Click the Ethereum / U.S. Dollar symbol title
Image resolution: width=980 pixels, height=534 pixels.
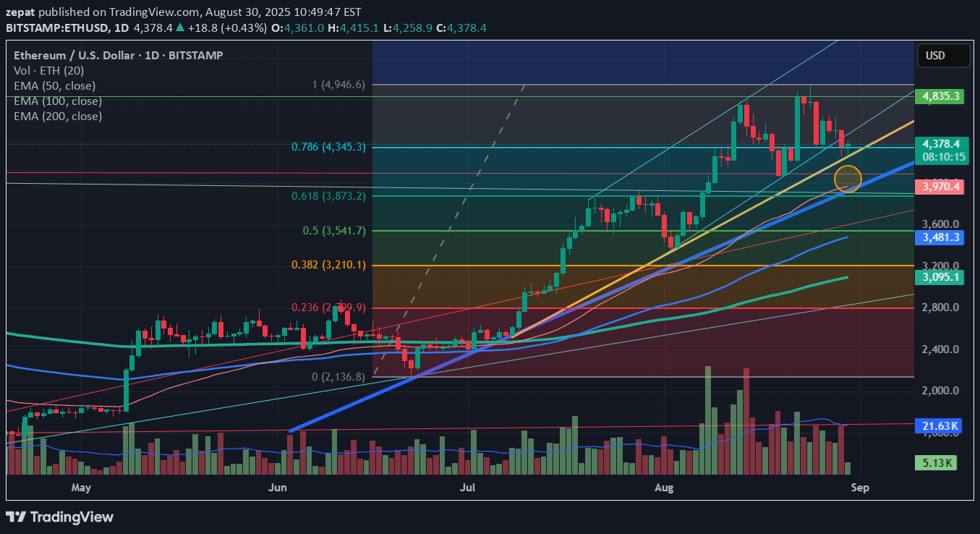pyautogui.click(x=118, y=55)
